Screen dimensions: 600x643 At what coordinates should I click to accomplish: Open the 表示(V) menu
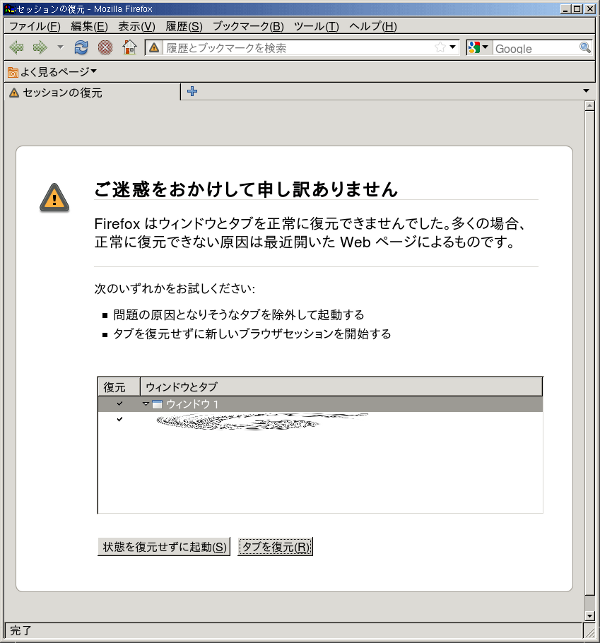[137, 27]
